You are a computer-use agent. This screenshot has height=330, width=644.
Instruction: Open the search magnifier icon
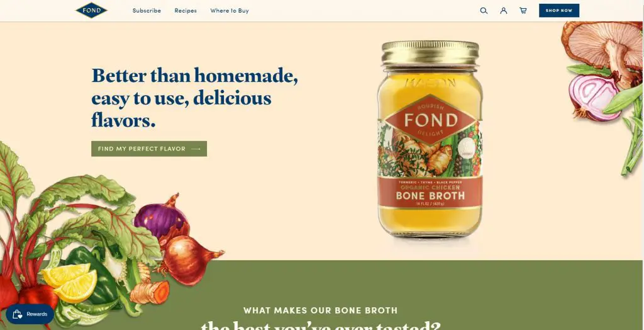point(484,11)
